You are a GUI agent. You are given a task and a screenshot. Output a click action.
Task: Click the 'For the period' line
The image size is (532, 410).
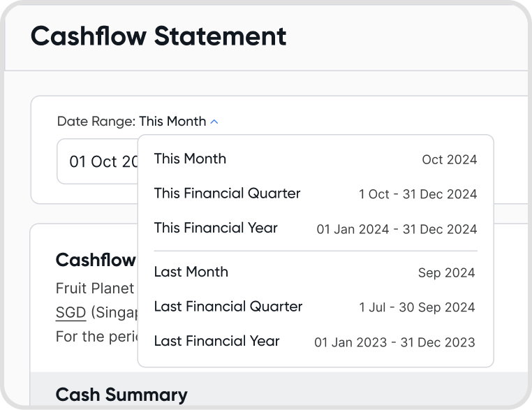[x=94, y=336]
